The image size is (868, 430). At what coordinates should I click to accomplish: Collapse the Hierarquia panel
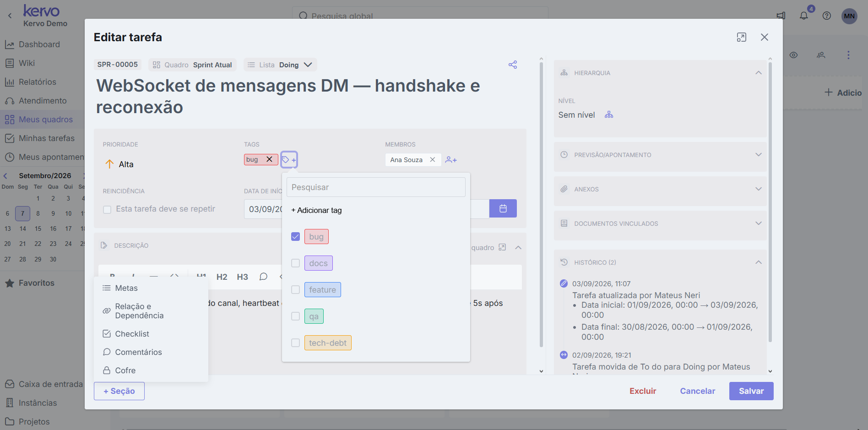pyautogui.click(x=759, y=73)
